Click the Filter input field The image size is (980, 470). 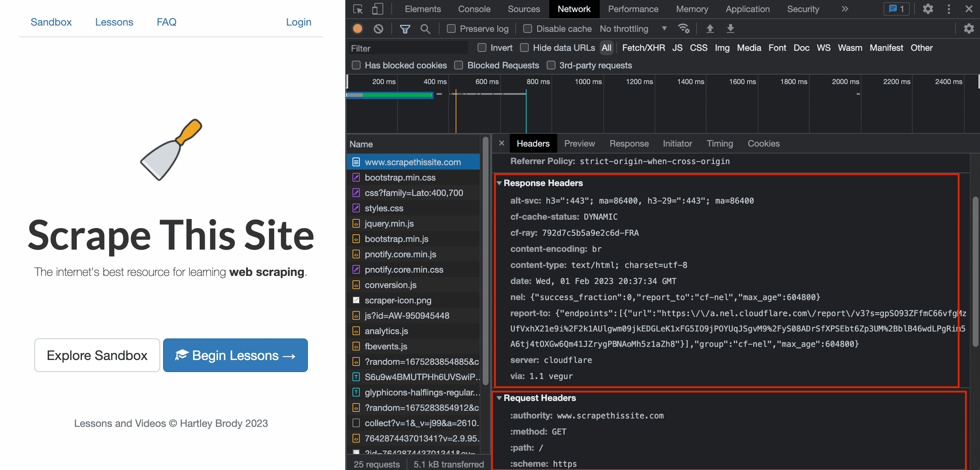point(408,48)
